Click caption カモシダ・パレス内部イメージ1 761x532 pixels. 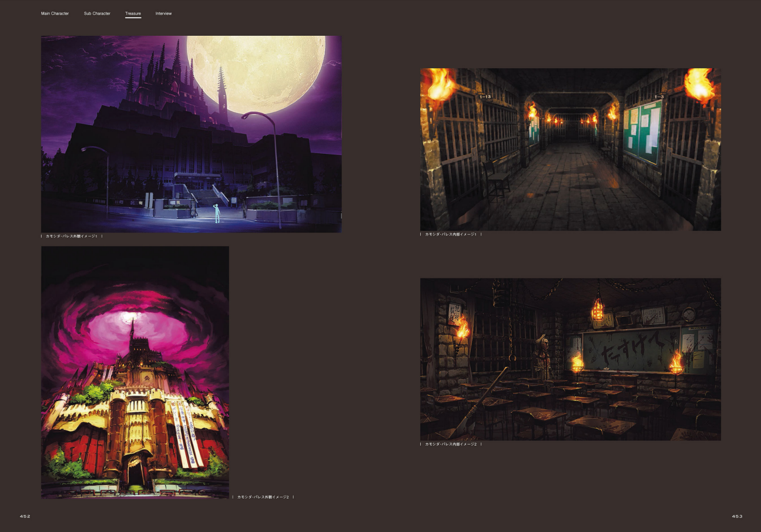451,234
